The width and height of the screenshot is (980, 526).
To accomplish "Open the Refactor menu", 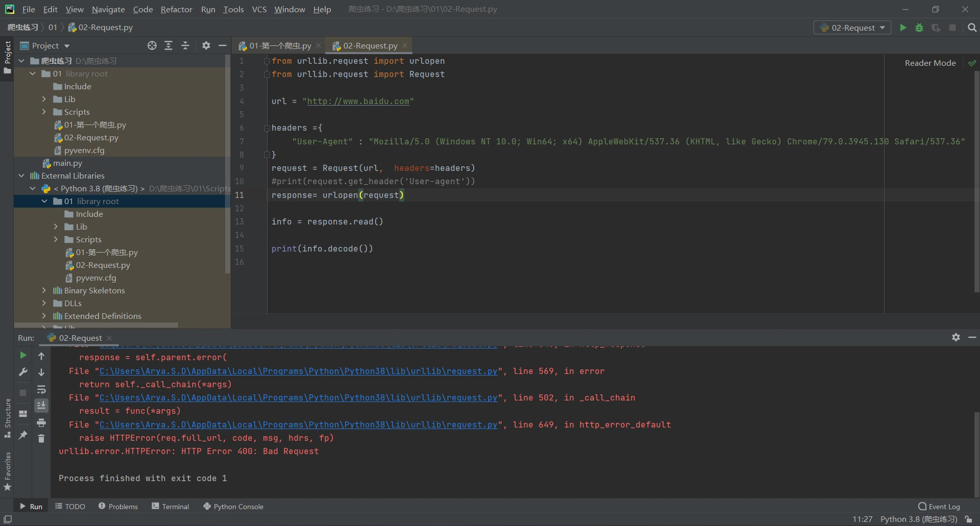I will (x=176, y=9).
